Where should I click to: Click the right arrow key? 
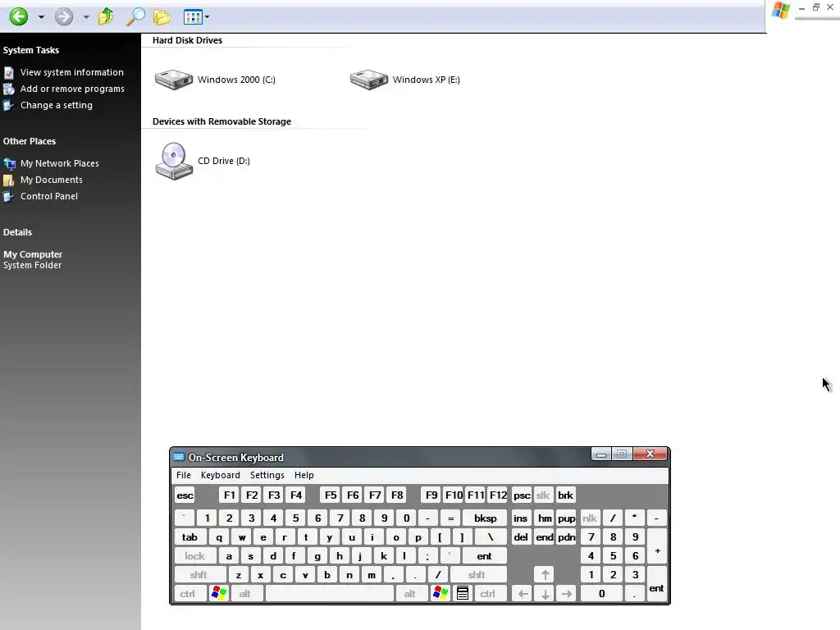[x=567, y=594]
